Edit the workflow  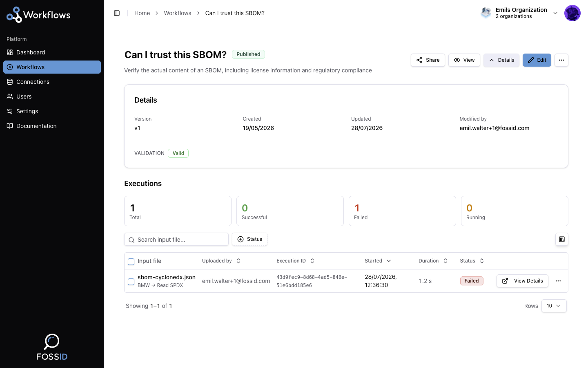pos(537,60)
